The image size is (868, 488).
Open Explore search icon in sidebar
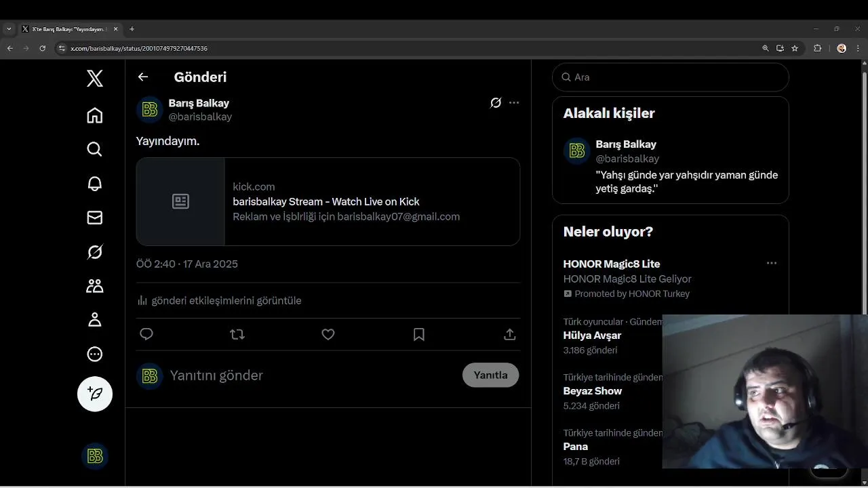pos(95,149)
